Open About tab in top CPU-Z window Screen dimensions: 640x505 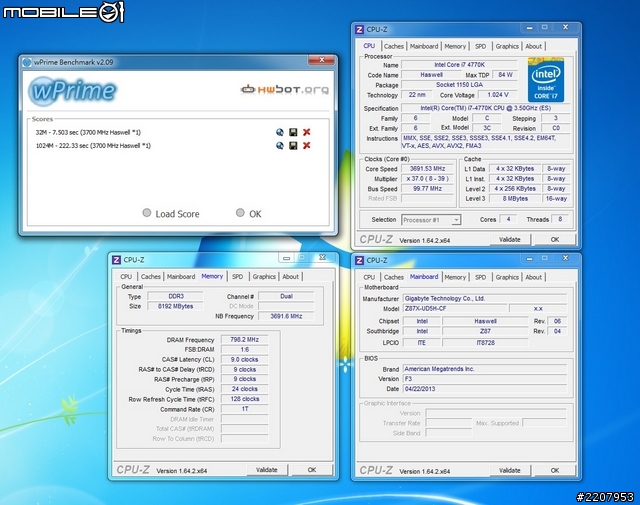tap(533, 47)
